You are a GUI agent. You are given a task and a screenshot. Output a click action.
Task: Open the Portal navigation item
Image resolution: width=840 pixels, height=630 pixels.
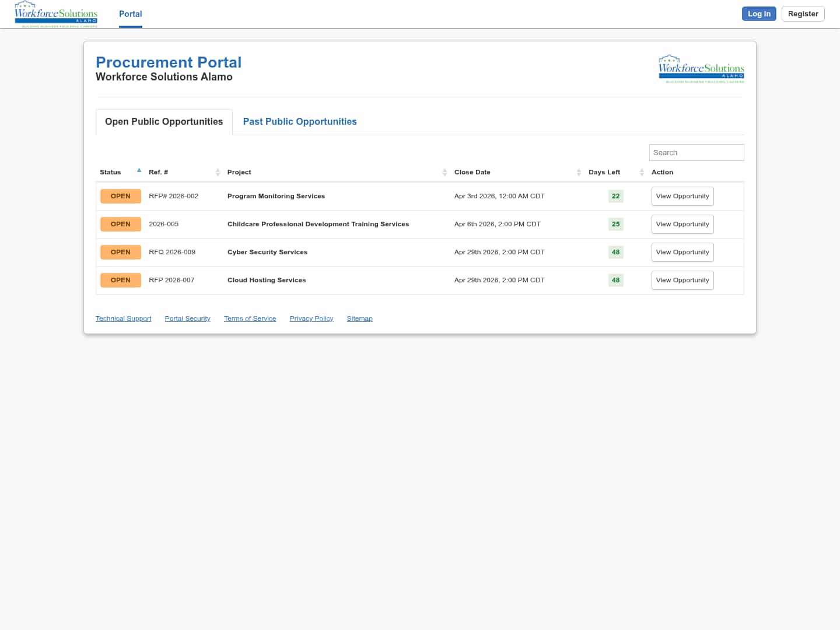click(x=131, y=14)
